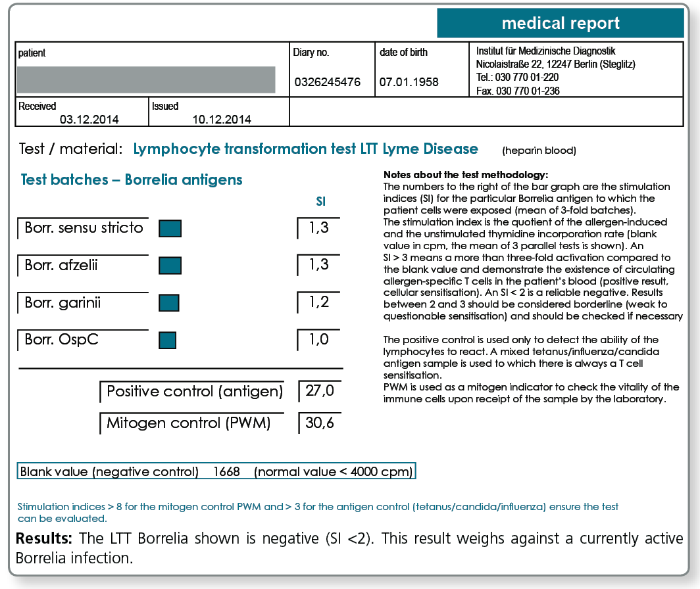
Task: Select the greyed-out patient name field
Action: (146, 80)
